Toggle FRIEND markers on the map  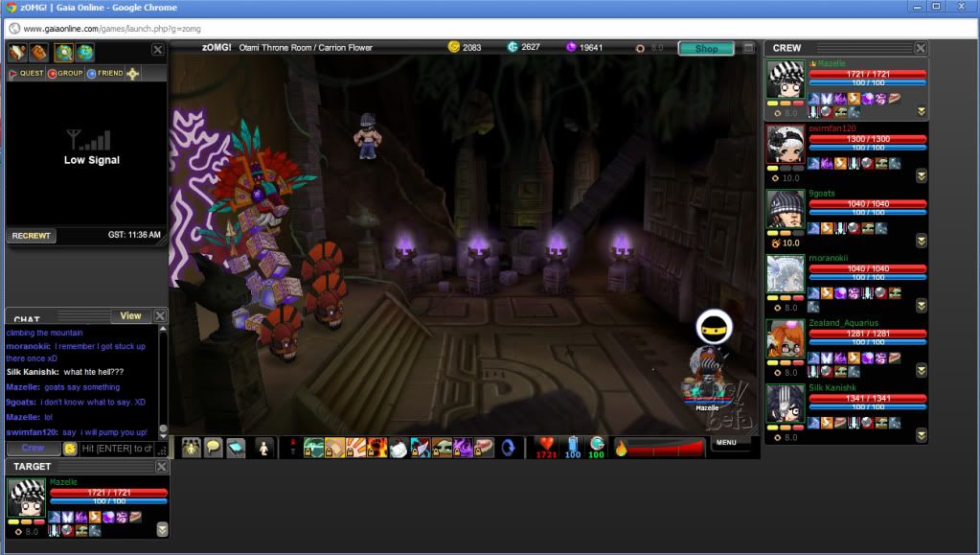point(105,73)
